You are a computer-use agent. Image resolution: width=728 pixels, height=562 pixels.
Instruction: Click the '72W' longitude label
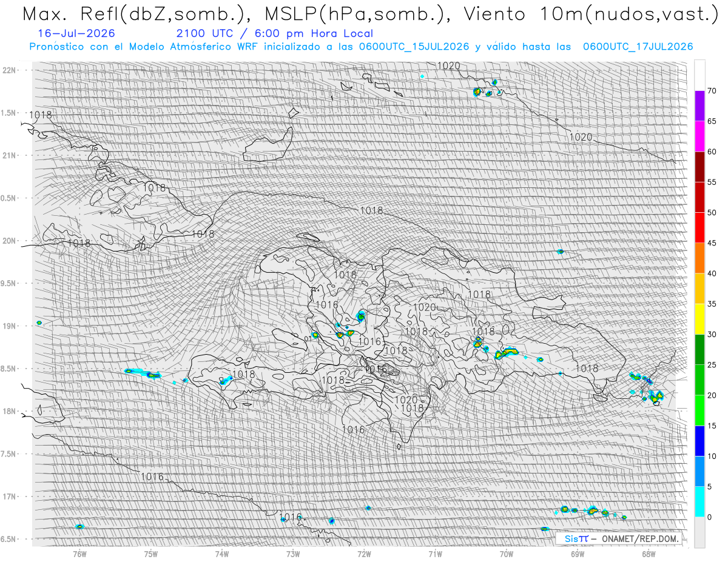[x=364, y=553]
